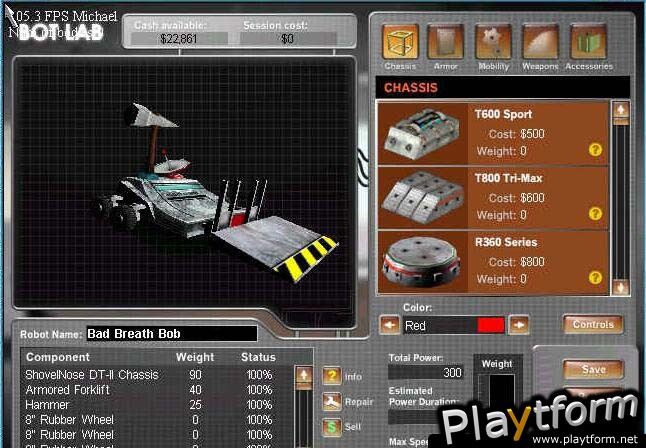Show info for T600 Sport chassis

pyautogui.click(x=595, y=150)
